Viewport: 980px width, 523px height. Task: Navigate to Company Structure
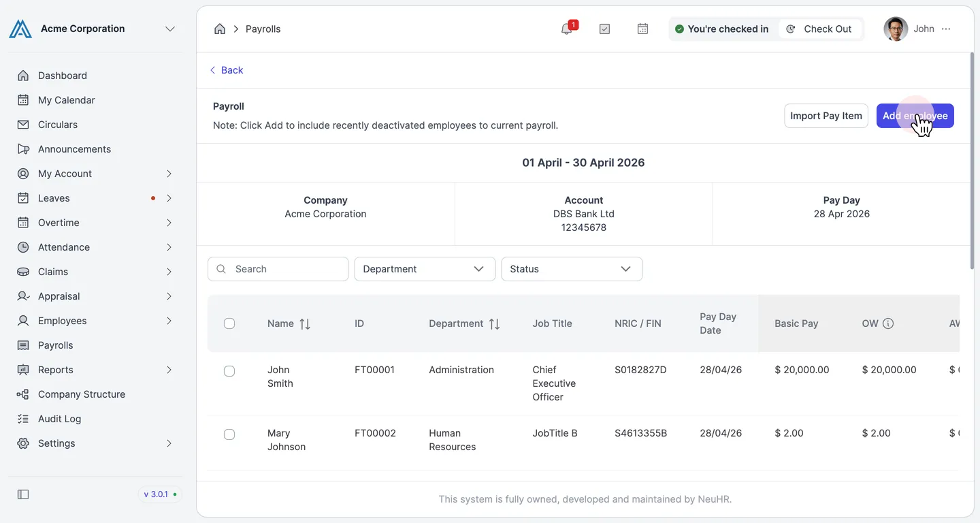(95, 394)
